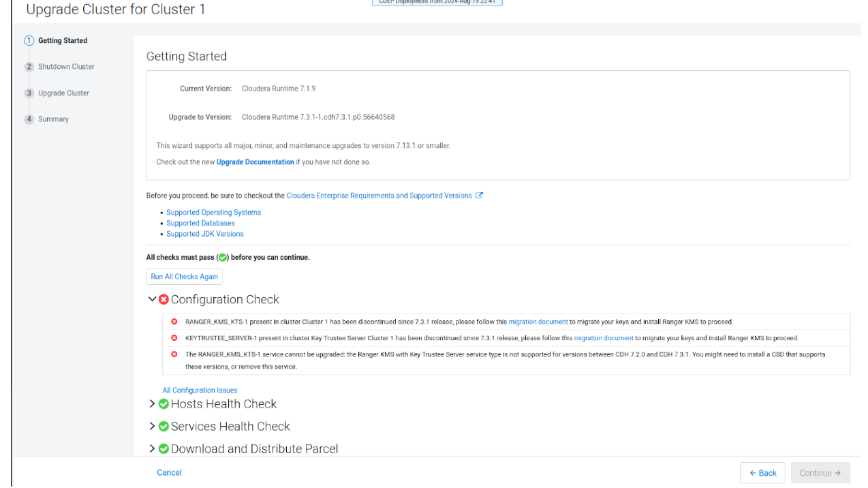Open Supported Operating Systems link
Viewport: 868px width, 488px height.
(x=213, y=213)
